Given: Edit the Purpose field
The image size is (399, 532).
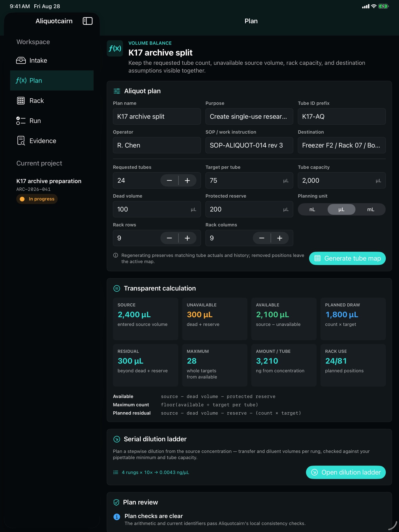Looking at the screenshot, I should 249,116.
